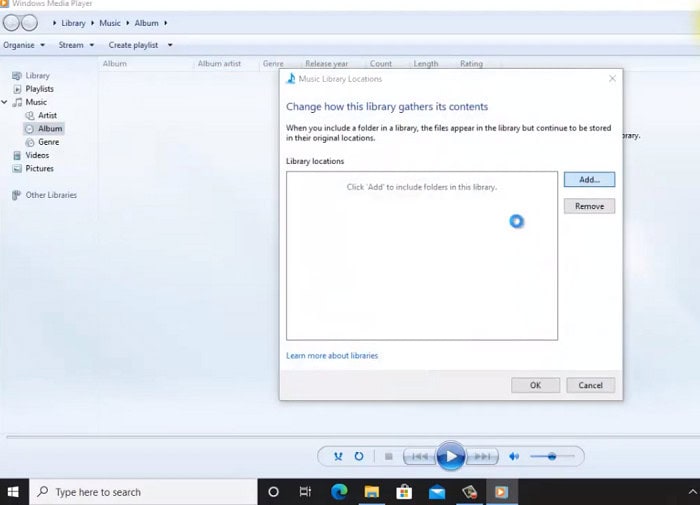Click inside the Library locations list box
Viewport: 700px width, 505px height.
pyautogui.click(x=422, y=256)
